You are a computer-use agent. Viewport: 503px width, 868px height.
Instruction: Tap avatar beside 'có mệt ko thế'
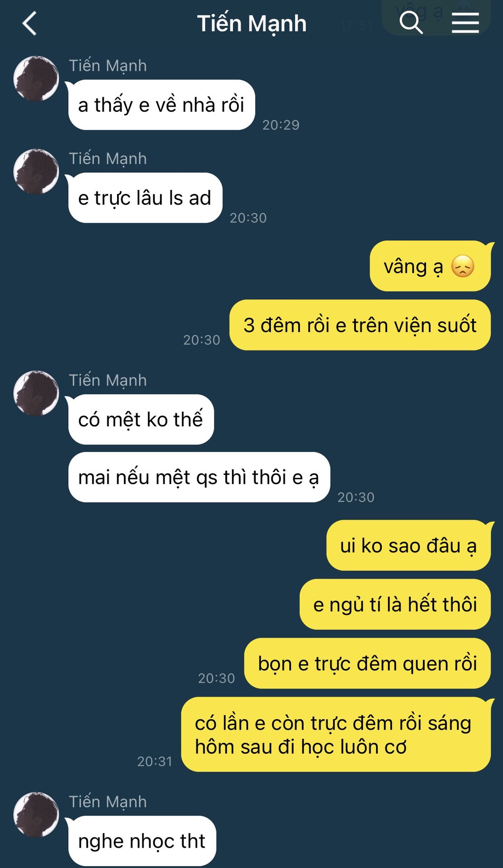click(x=36, y=393)
